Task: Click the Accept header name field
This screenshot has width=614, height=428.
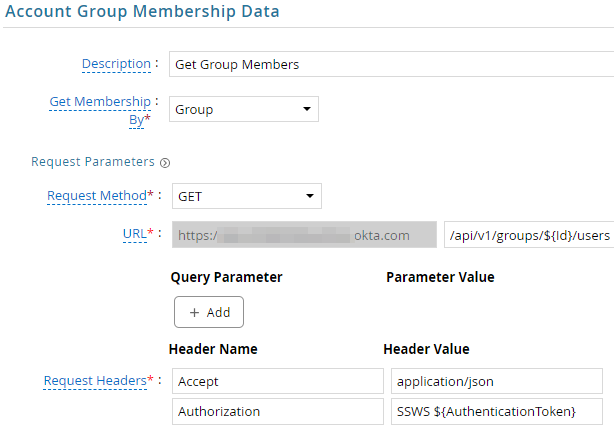Action: pyautogui.click(x=278, y=381)
